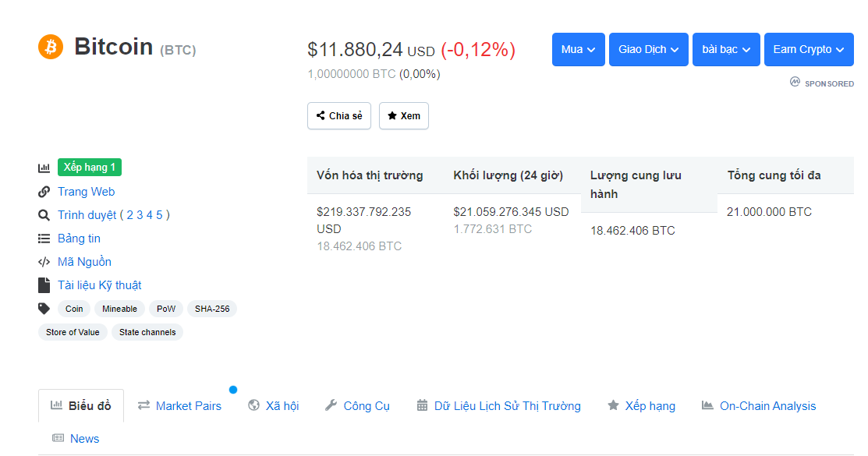Viewport: 868px width, 456px height.
Task: Click the CoinMarketCap sponsored logo icon
Action: point(795,82)
